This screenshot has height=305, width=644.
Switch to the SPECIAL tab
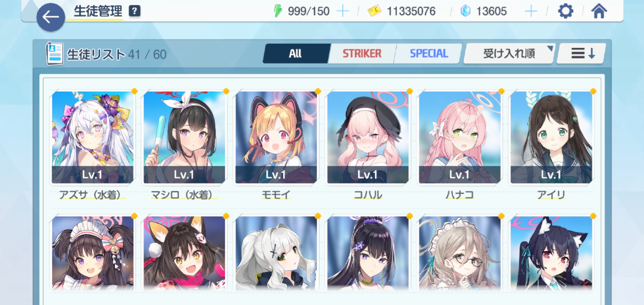click(x=428, y=53)
